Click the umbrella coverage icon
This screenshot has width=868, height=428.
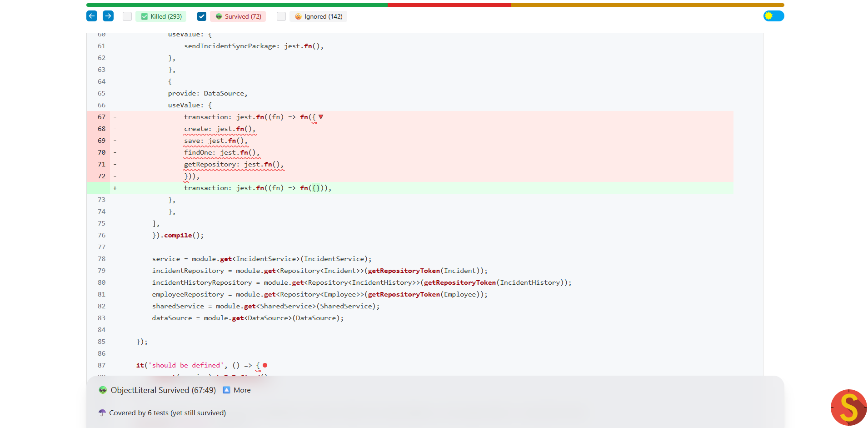102,413
